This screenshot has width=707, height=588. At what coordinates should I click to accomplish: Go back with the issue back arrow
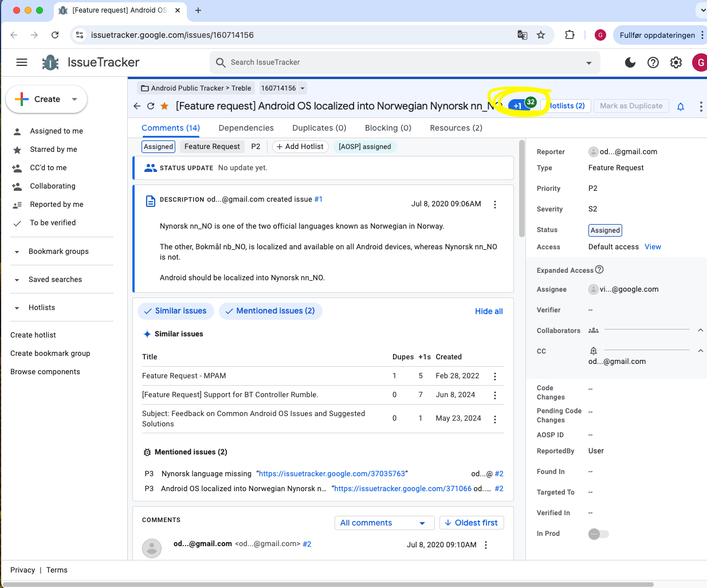[x=137, y=106]
